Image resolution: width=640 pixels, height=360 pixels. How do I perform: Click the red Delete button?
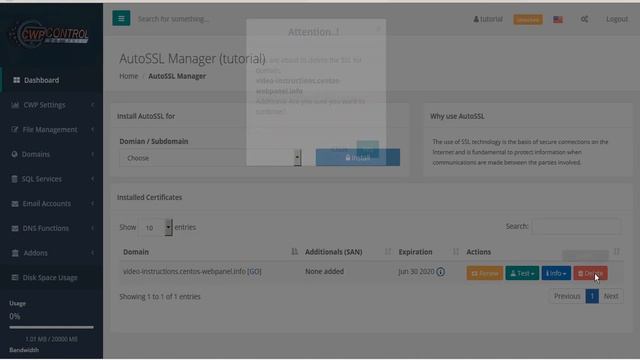coord(590,273)
